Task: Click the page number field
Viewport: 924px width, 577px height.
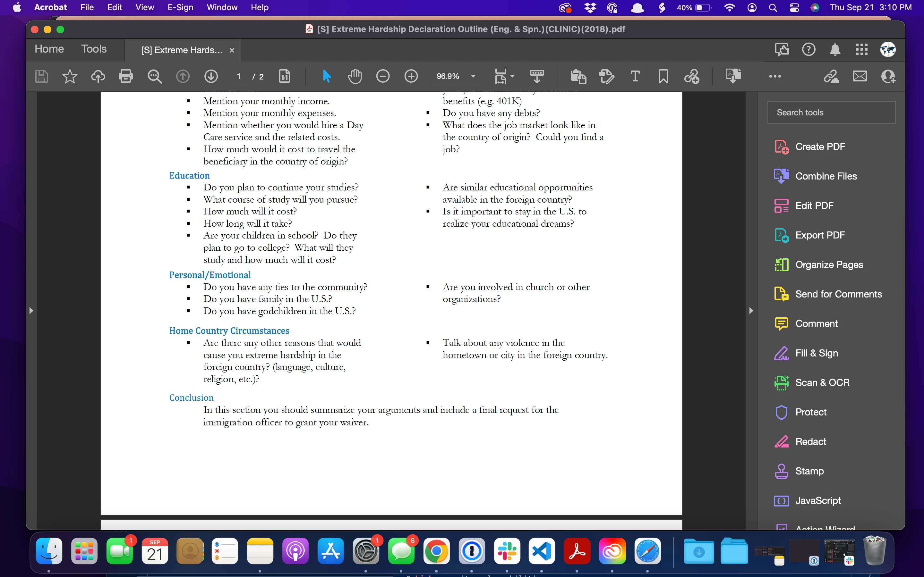Action: tap(239, 76)
